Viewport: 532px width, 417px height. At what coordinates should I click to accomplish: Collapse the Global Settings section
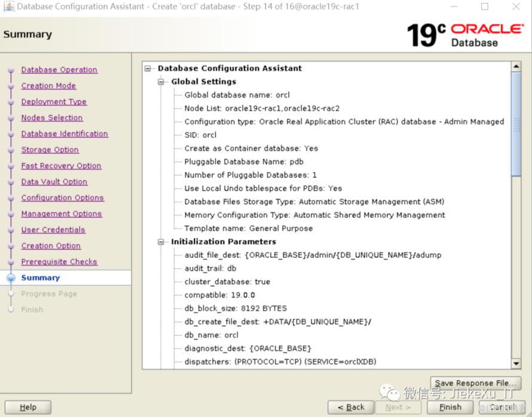(161, 82)
